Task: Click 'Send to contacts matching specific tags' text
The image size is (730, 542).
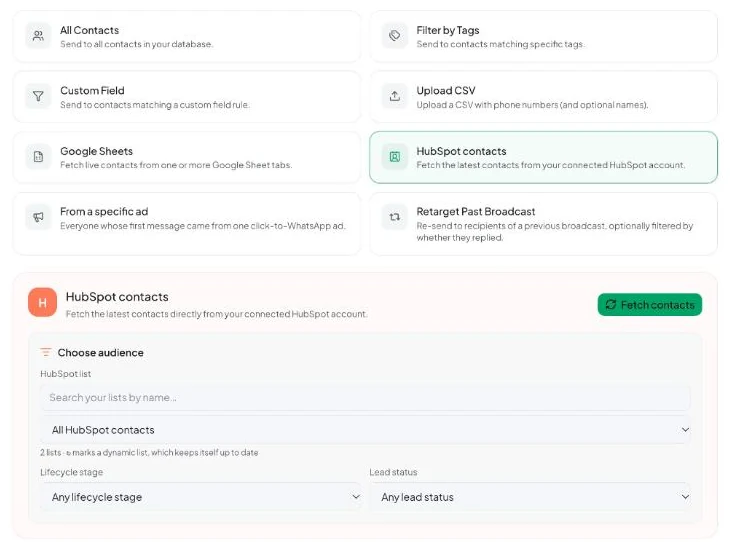Action: 500,44
